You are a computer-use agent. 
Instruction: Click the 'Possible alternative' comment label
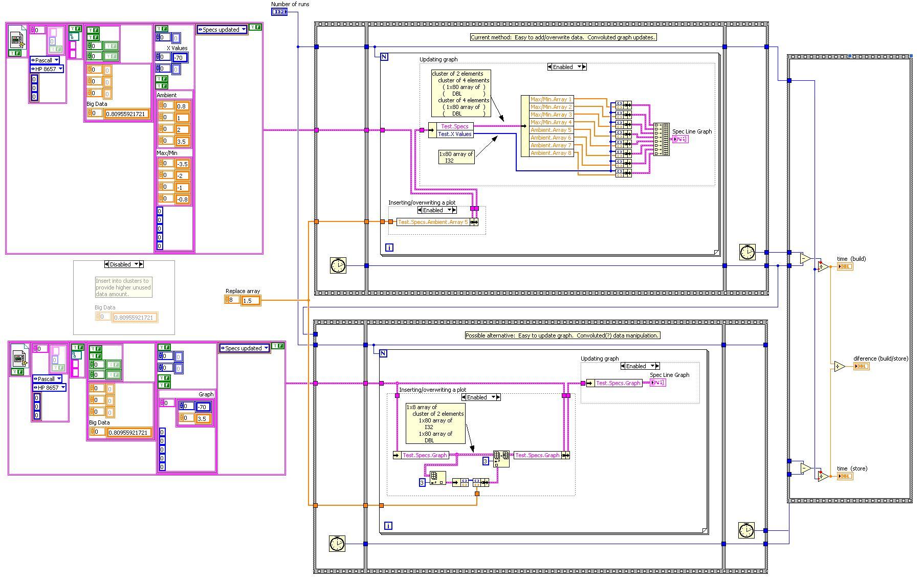[x=562, y=335]
